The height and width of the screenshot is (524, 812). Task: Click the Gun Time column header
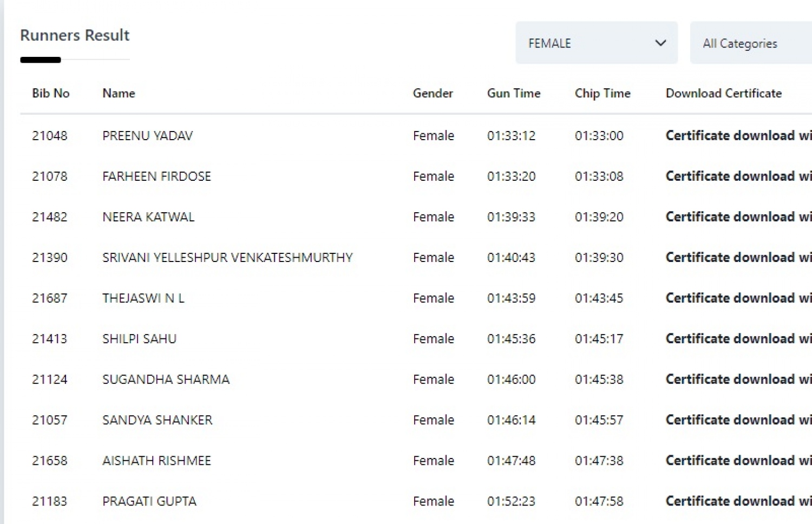pyautogui.click(x=513, y=93)
